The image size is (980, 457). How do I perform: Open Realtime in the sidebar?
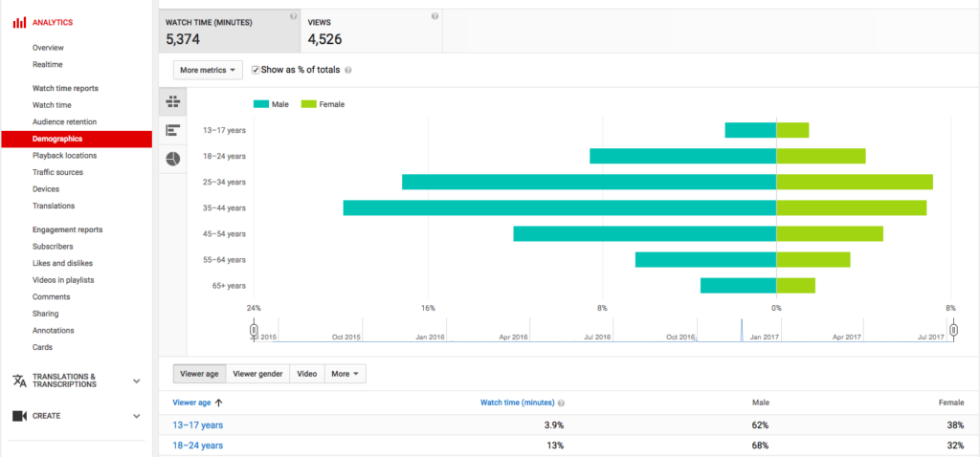click(x=48, y=65)
